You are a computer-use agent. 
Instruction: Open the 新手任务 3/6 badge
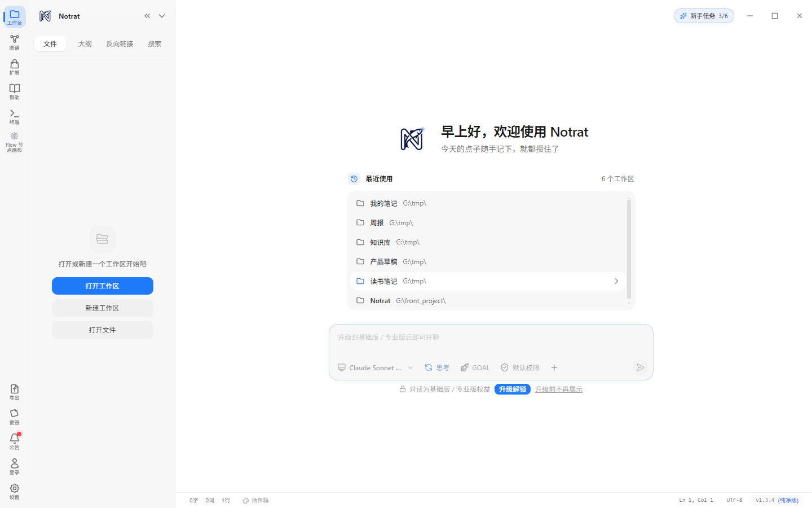(x=704, y=16)
